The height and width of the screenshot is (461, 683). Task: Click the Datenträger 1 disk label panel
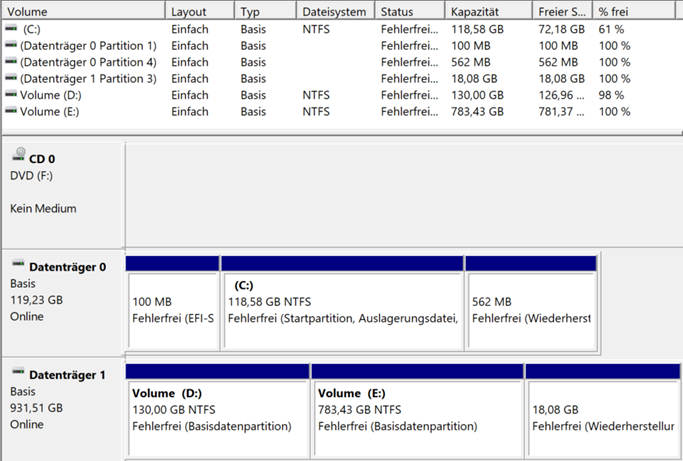point(63,410)
